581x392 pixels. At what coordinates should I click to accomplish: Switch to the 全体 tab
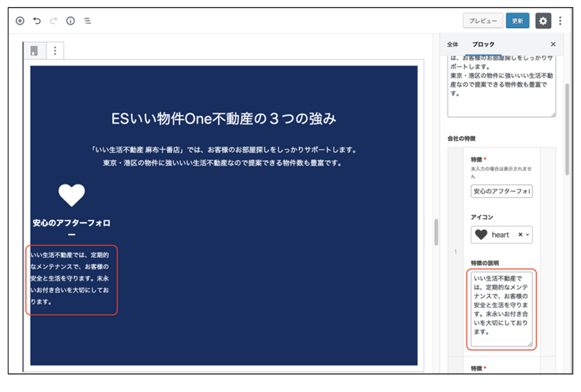[453, 45]
